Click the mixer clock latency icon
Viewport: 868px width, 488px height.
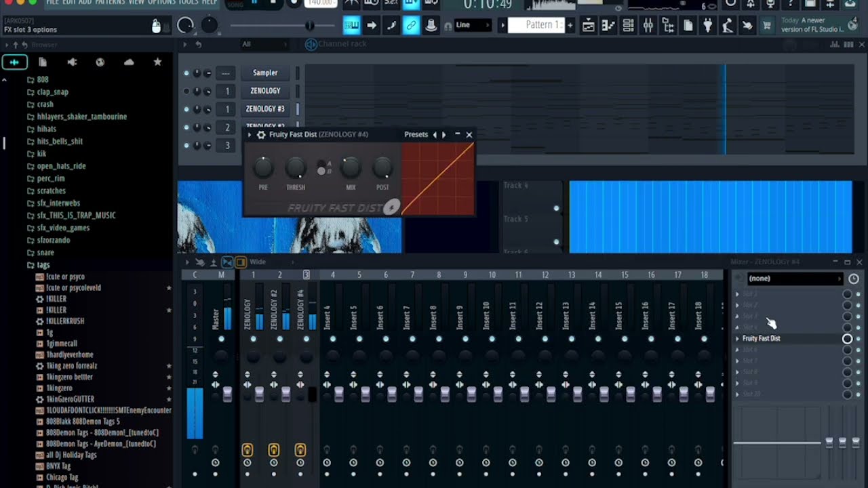[854, 279]
